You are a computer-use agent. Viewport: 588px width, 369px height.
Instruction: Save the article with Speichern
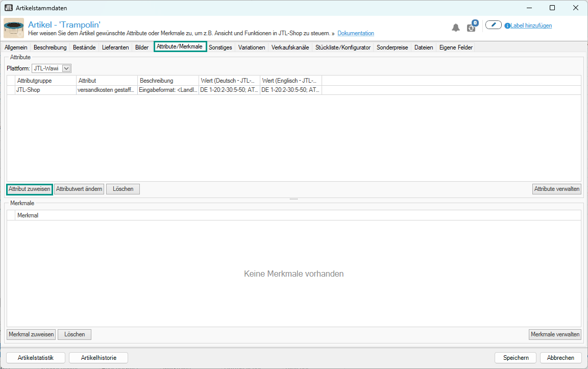pos(515,358)
